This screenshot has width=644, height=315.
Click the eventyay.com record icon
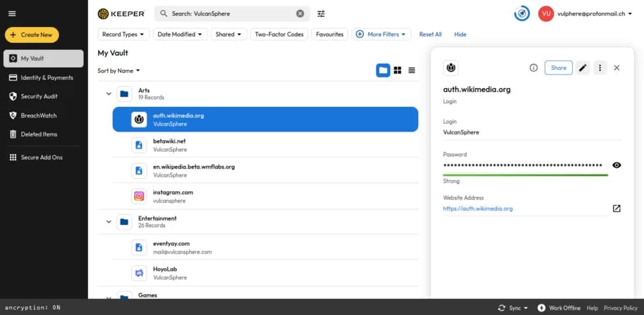tap(139, 248)
